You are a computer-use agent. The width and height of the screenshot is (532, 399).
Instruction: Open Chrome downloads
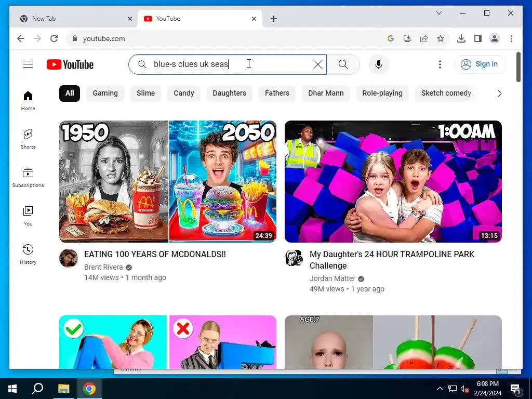tap(461, 38)
